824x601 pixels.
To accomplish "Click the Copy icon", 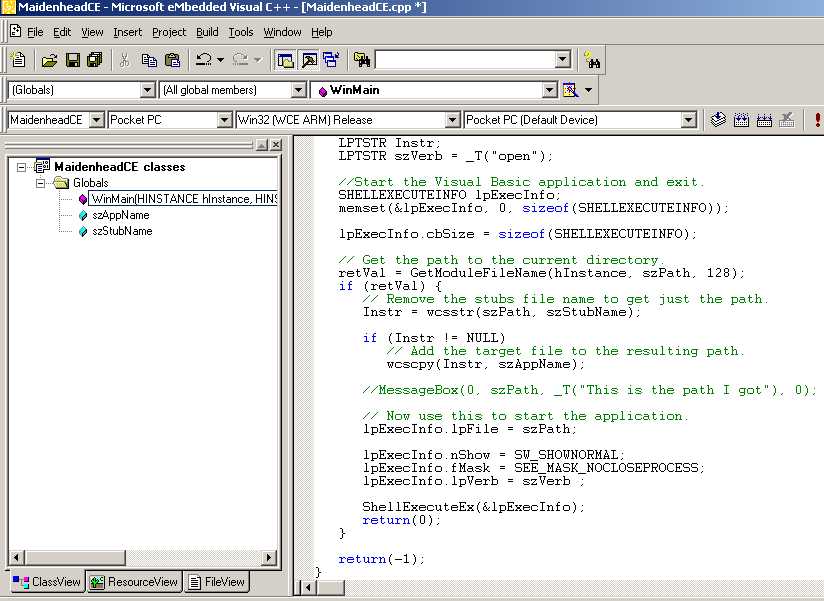I will [149, 60].
